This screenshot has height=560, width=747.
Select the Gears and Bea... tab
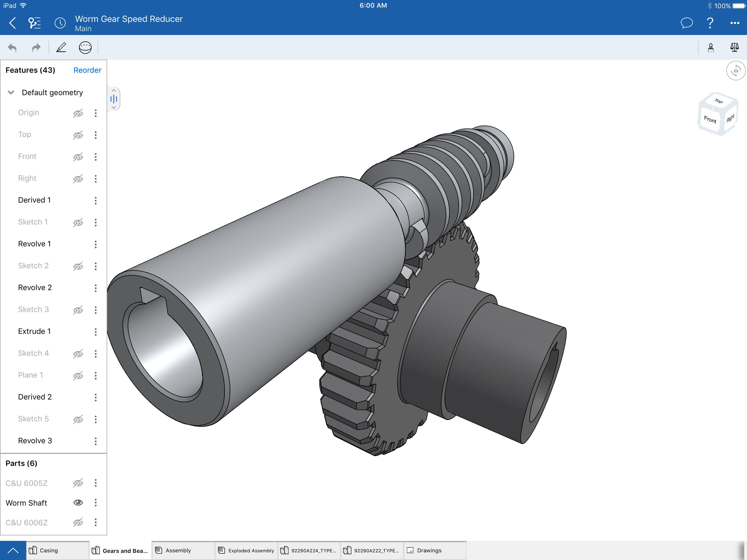(121, 550)
